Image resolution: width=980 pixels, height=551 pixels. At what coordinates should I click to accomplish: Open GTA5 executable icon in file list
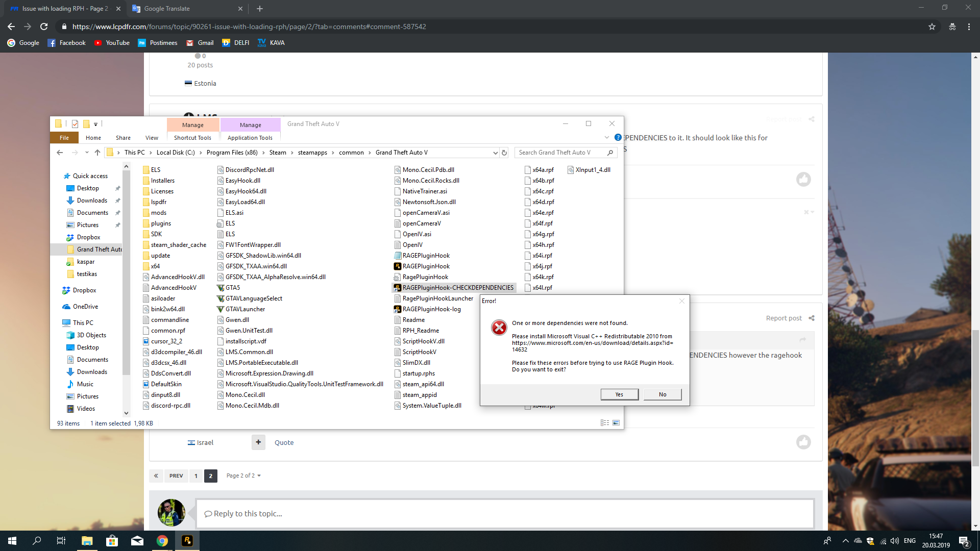click(220, 288)
